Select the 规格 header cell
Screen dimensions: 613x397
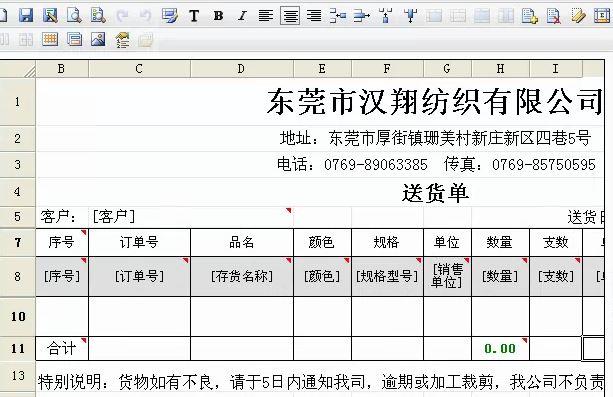click(387, 243)
